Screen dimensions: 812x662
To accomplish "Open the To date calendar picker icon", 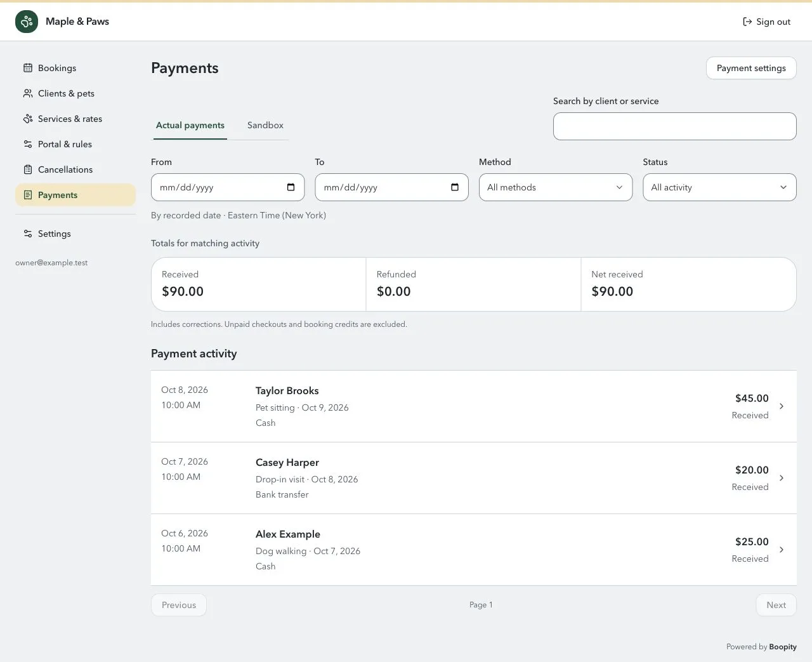I will 455,187.
